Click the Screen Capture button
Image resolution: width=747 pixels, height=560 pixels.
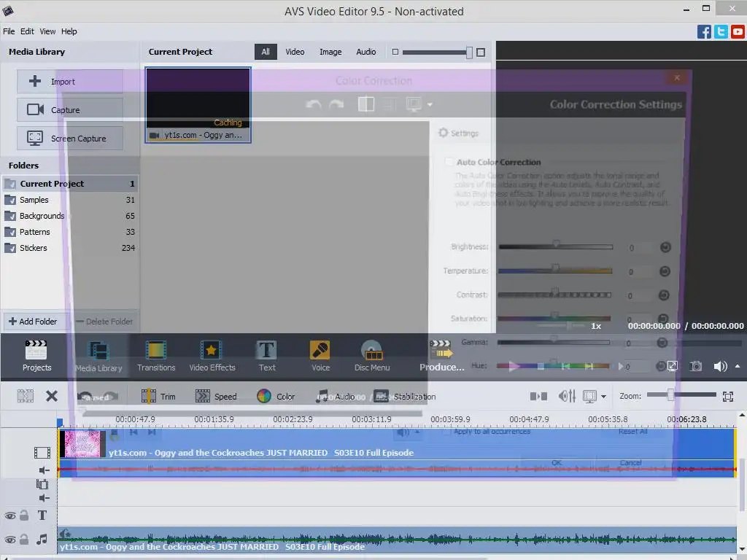[x=70, y=138]
